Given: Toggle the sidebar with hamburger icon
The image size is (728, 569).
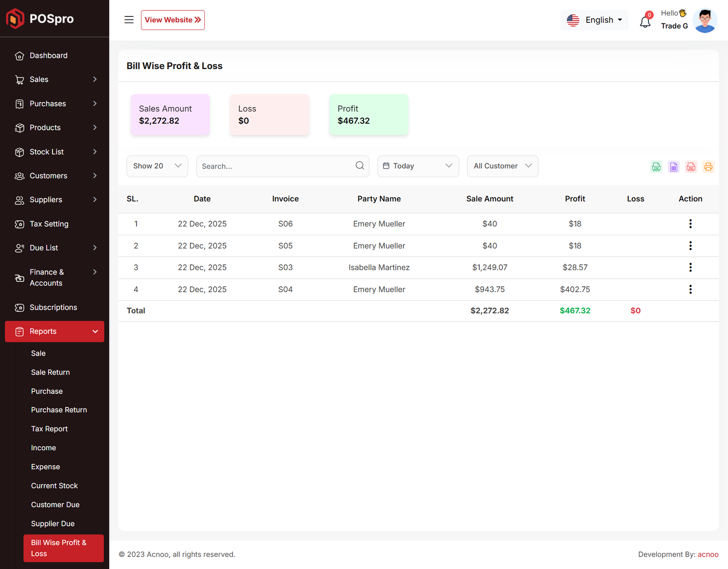Looking at the screenshot, I should pyautogui.click(x=129, y=20).
